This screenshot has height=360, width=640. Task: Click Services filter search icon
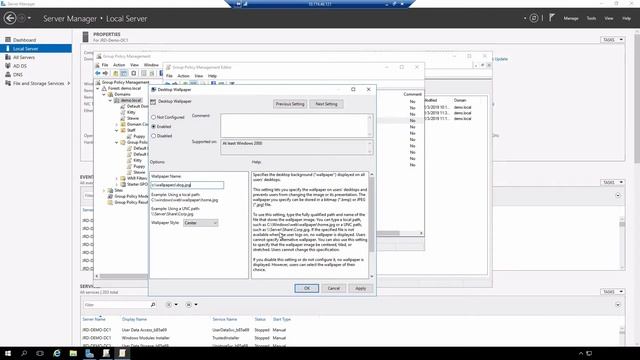point(153,304)
